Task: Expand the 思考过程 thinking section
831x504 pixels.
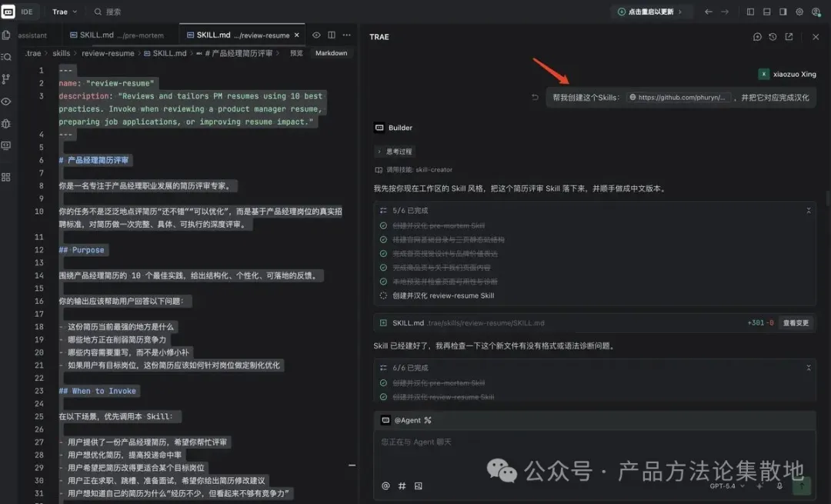Action: click(x=395, y=152)
